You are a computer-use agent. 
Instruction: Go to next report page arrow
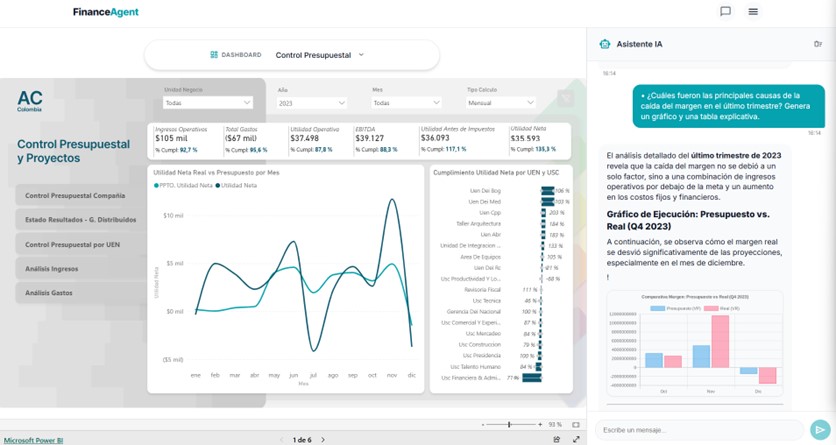tap(323, 439)
